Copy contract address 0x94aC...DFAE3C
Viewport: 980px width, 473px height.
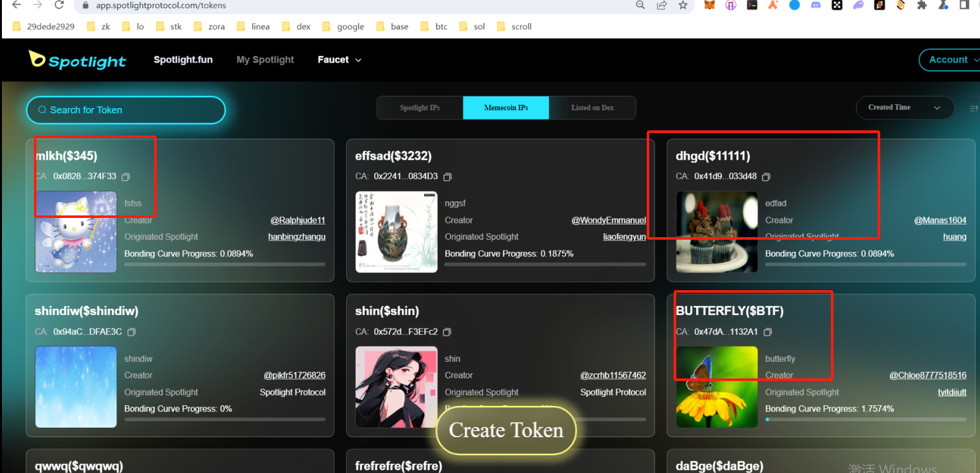(x=131, y=332)
